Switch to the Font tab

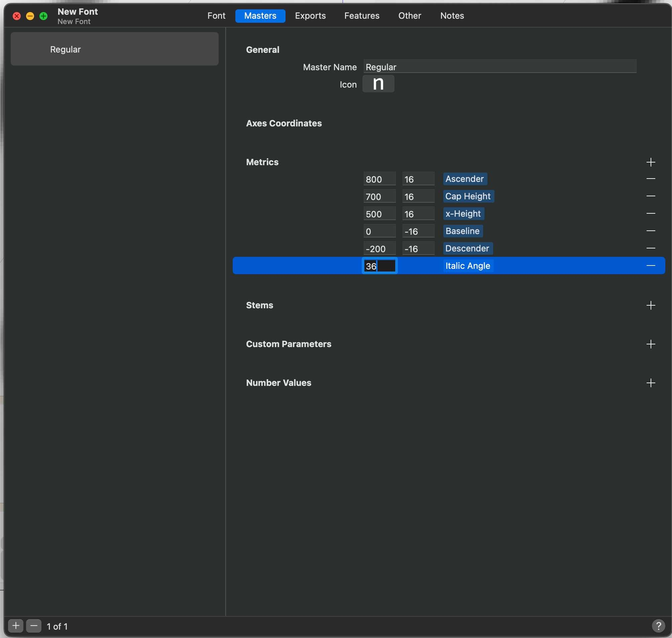[216, 16]
